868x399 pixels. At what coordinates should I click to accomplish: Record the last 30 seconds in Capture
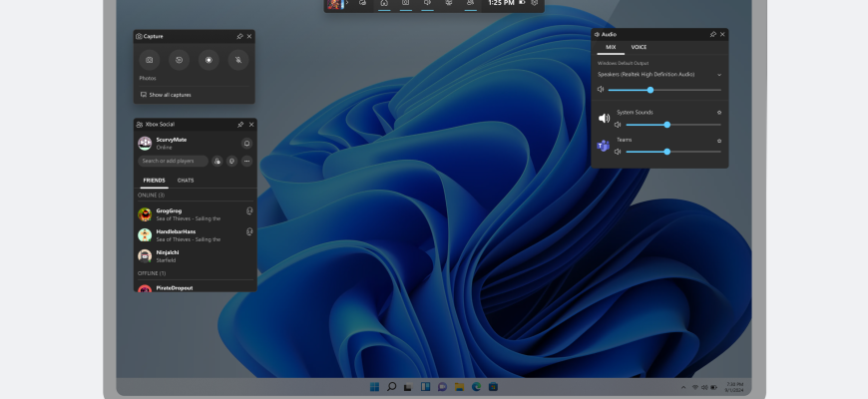(179, 60)
